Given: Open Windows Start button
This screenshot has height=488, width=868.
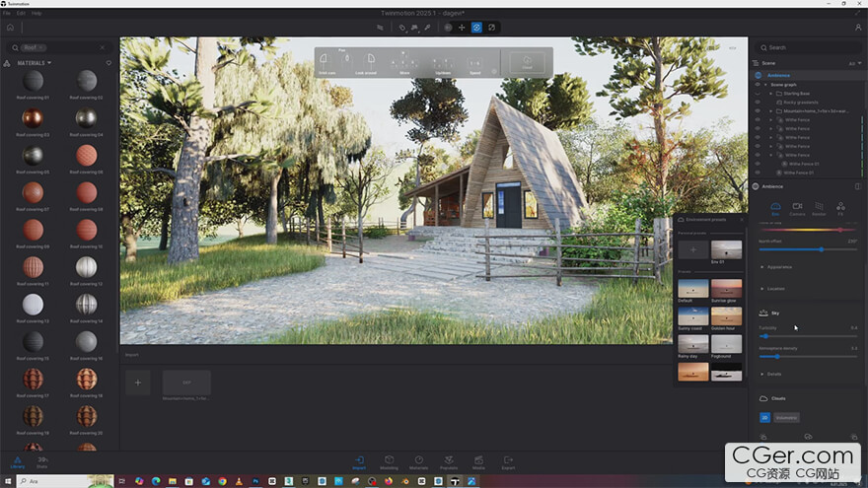Looking at the screenshot, I should coord(8,481).
